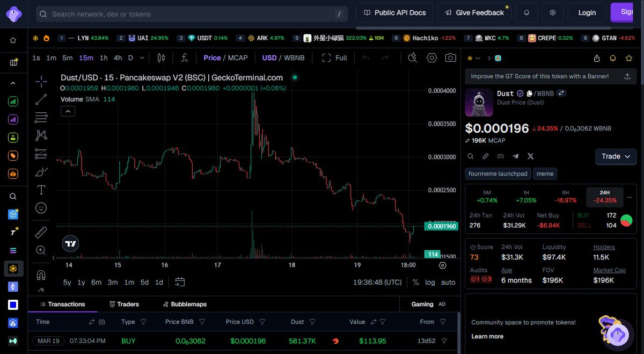The image size is (644, 354).
Task: Open the Price USD column filter
Action: click(x=263, y=322)
